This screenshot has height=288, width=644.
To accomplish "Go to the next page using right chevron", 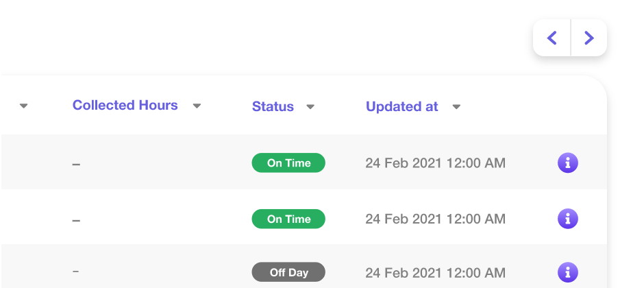I will pyautogui.click(x=589, y=38).
